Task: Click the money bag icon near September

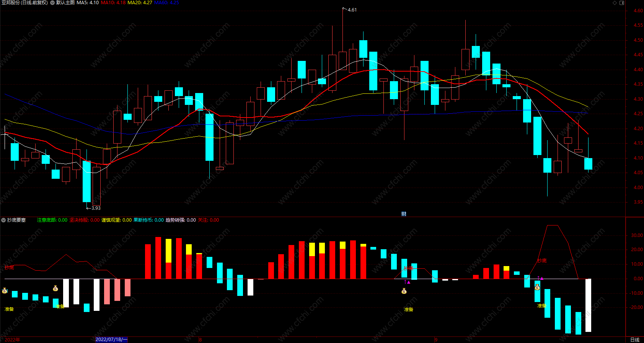Action: pyautogui.click(x=404, y=291)
